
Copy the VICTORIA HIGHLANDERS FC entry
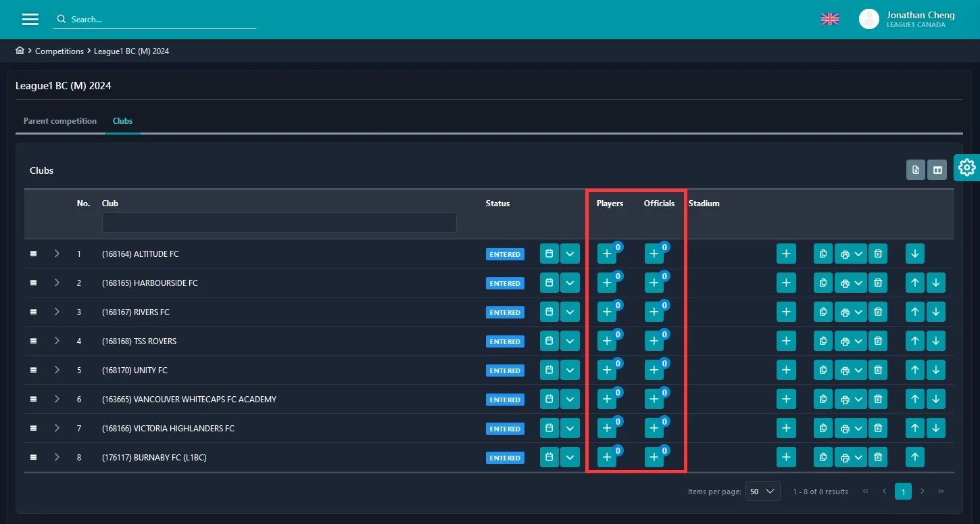tap(823, 428)
